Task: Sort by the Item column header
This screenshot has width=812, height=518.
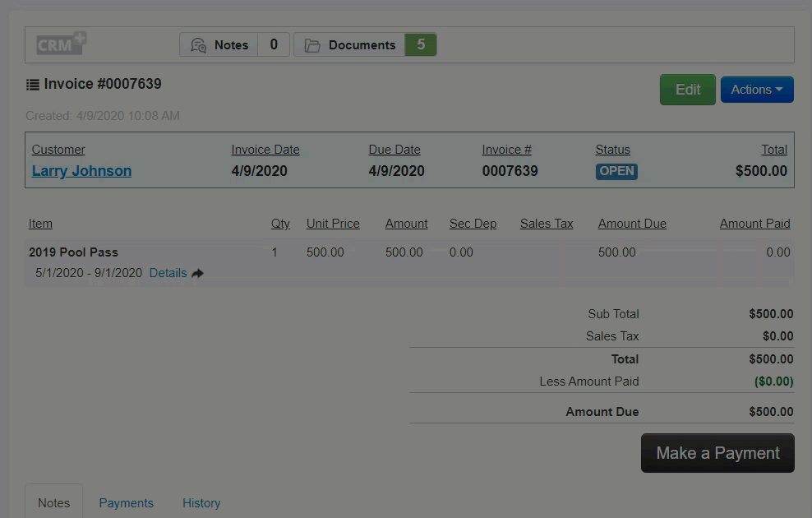Action: click(40, 224)
